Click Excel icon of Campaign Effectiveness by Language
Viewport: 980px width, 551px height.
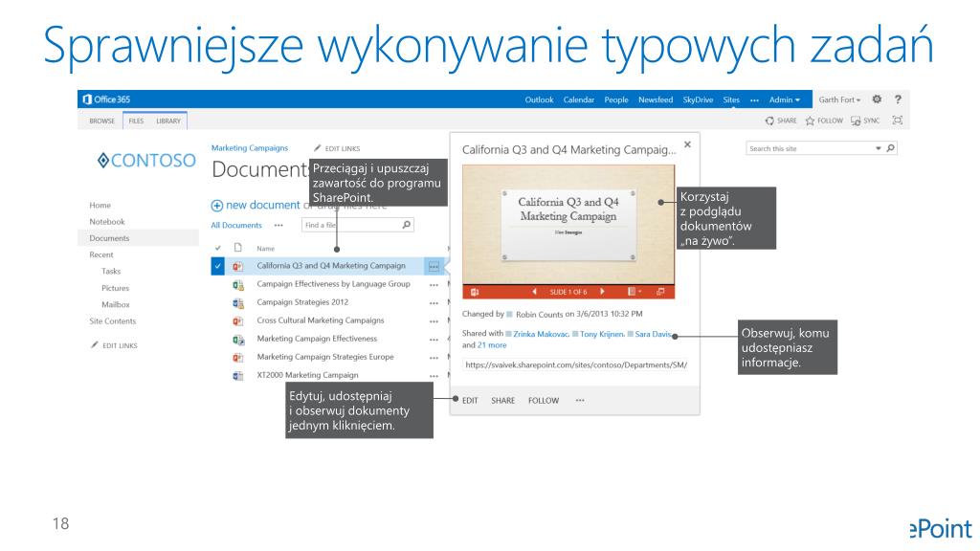237,284
